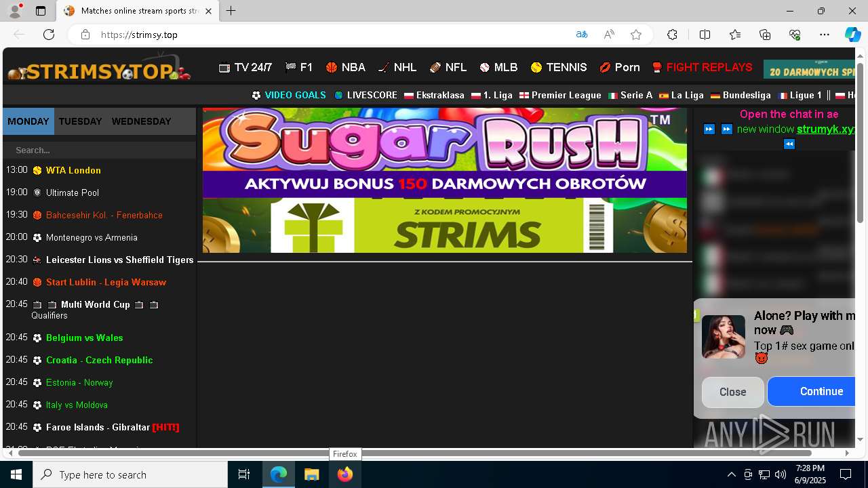Close the popup ad
The width and height of the screenshot is (868, 488).
click(x=732, y=392)
